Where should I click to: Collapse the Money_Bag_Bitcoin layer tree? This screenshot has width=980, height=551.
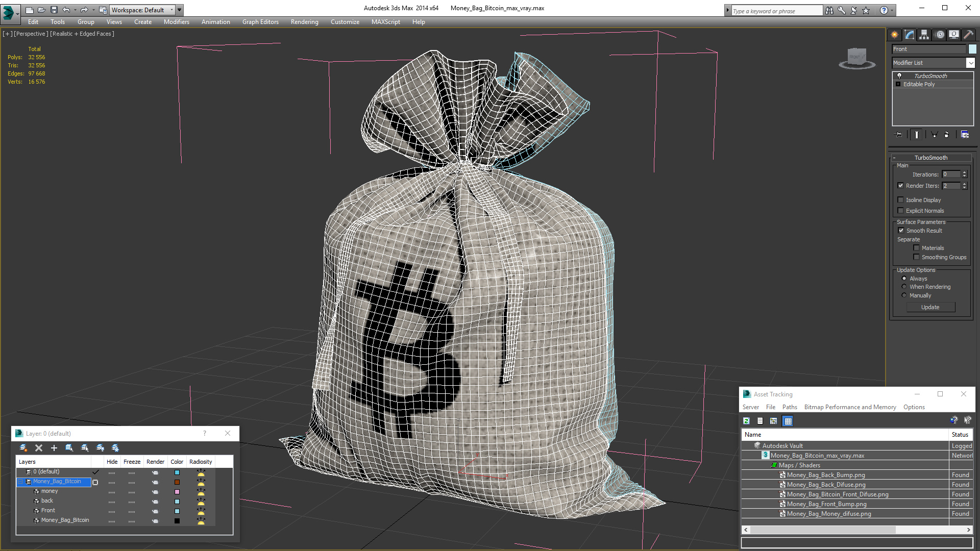pyautogui.click(x=21, y=482)
